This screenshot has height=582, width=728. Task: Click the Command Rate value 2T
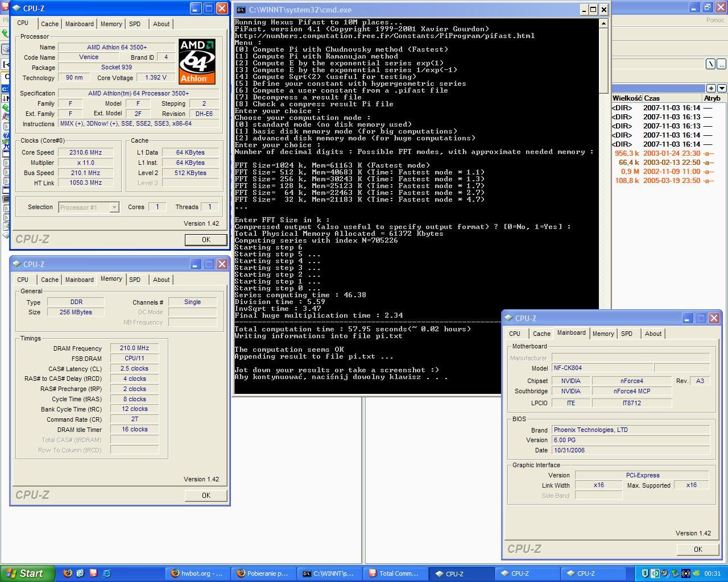(134, 419)
